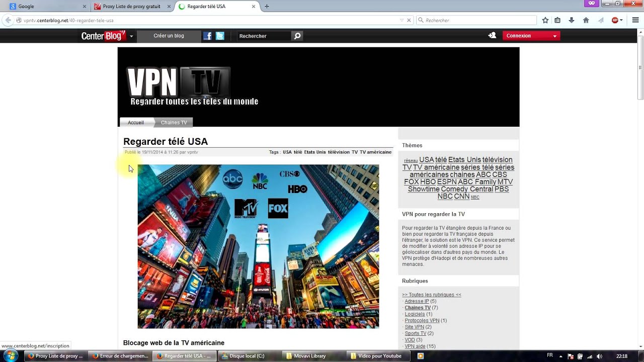
Task: Select the Regarder télé USA tab
Action: click(216, 7)
